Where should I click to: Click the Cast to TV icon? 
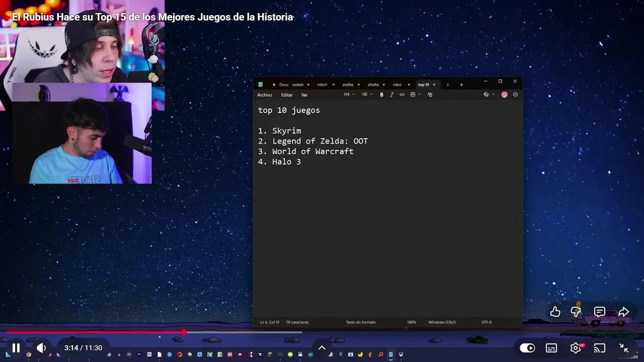pos(600,348)
